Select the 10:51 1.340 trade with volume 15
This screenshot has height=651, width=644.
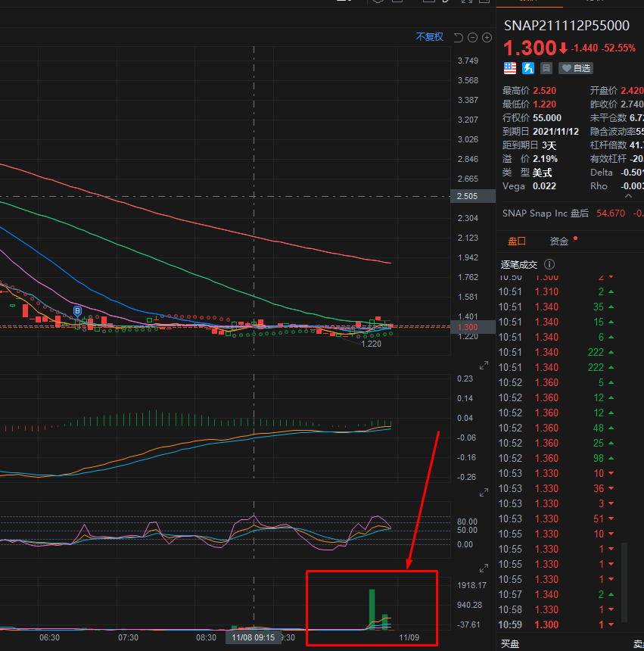[x=556, y=322]
